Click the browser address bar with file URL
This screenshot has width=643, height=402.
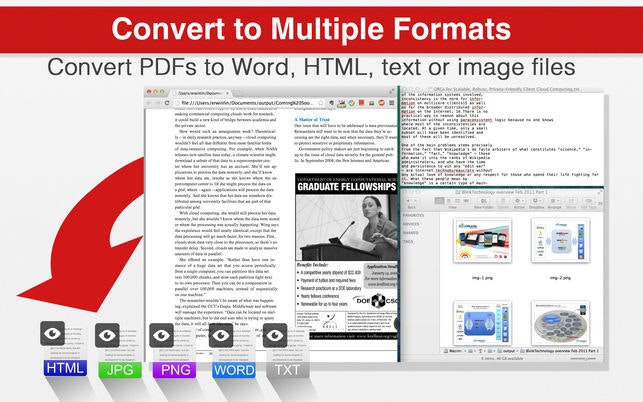249,103
